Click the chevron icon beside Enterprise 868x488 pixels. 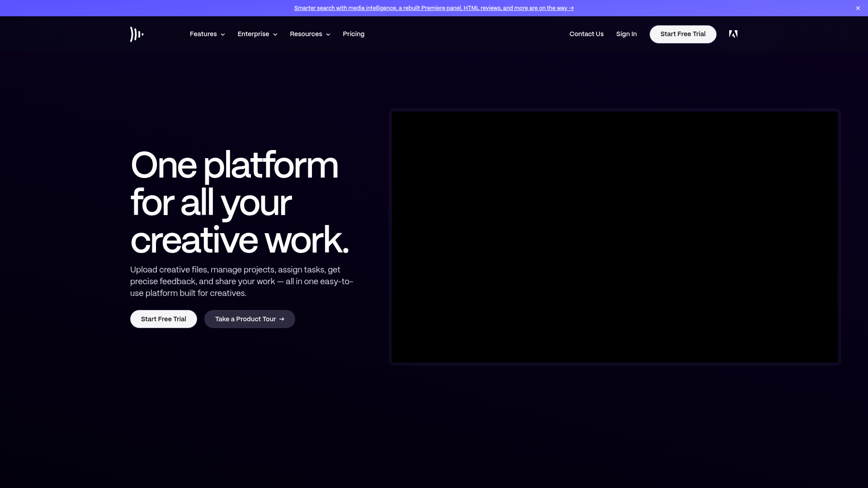click(x=275, y=34)
